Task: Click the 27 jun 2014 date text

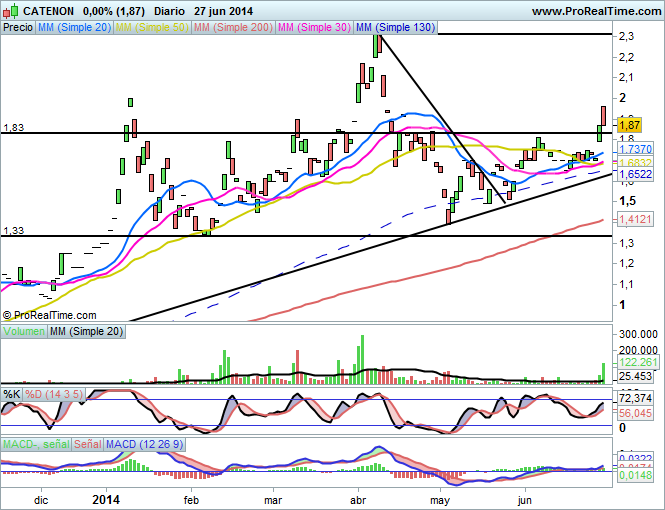Action: [224, 11]
